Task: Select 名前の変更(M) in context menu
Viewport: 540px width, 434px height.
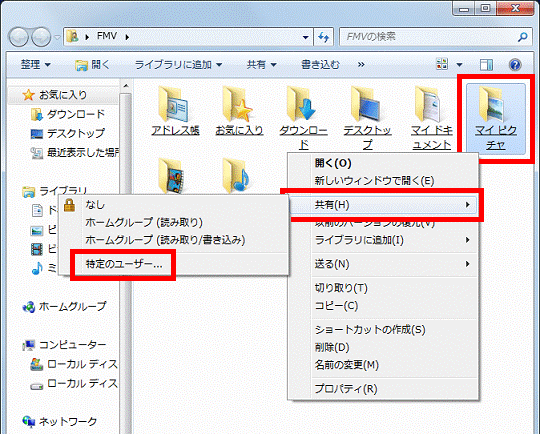Action: tap(383, 365)
